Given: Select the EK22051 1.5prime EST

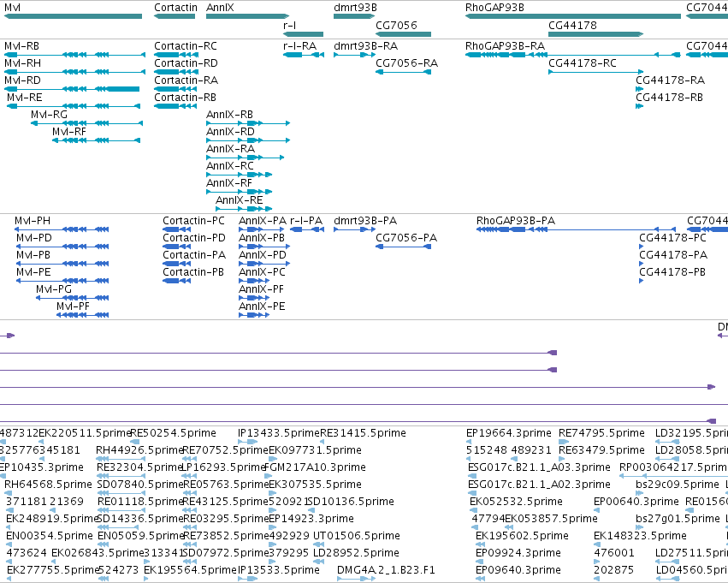Looking at the screenshot, I should (41, 441).
